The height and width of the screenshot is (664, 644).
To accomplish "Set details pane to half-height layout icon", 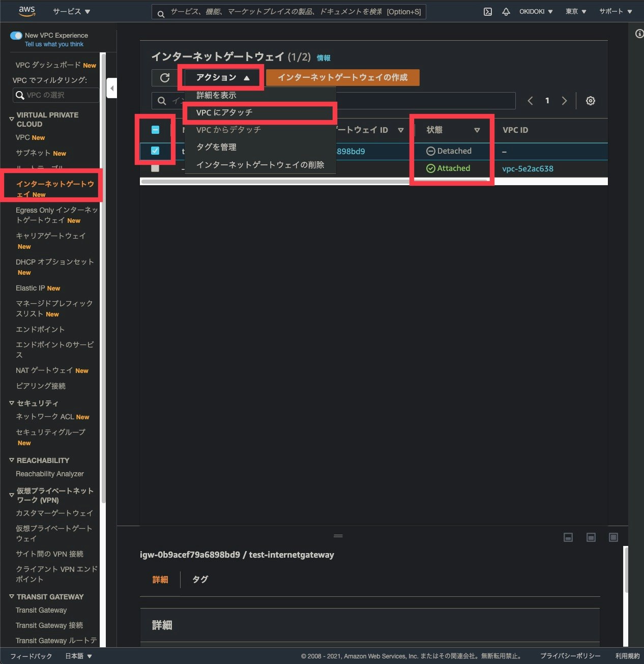I will click(591, 537).
